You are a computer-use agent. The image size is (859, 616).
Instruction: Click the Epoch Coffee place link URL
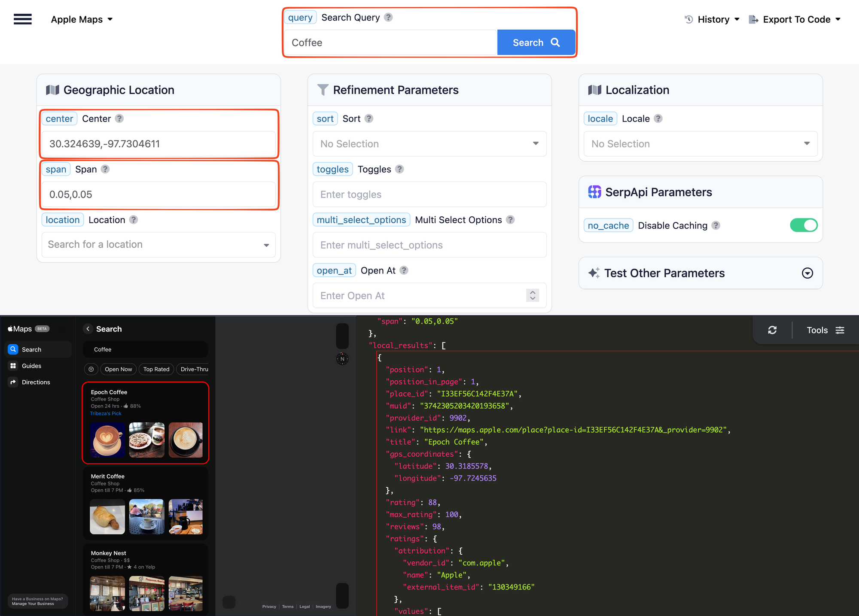tap(573, 430)
